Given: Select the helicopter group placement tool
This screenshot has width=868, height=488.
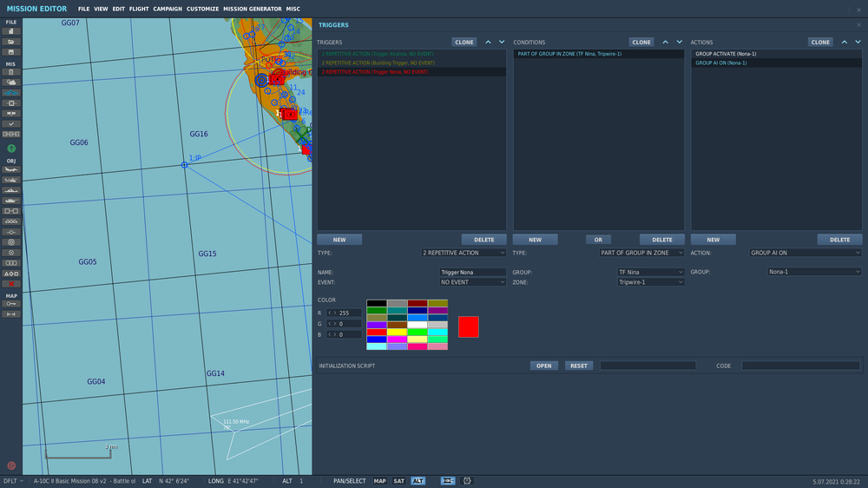Looking at the screenshot, I should 11,180.
